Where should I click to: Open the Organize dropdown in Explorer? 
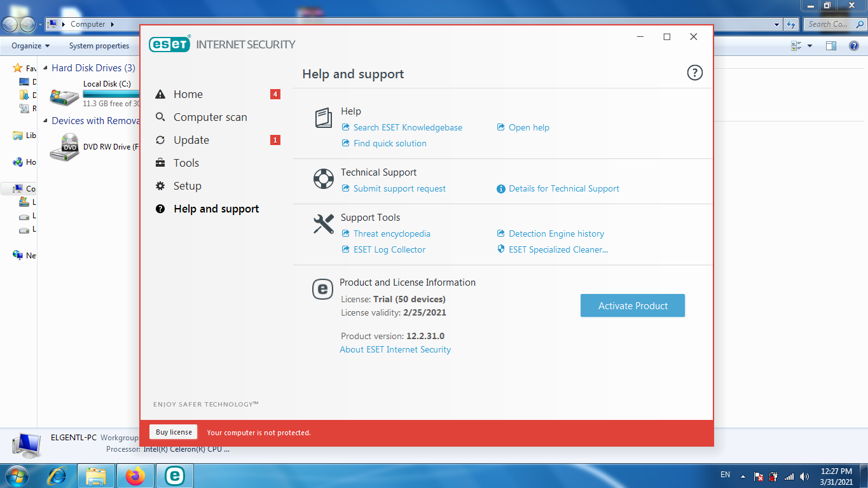(x=31, y=46)
